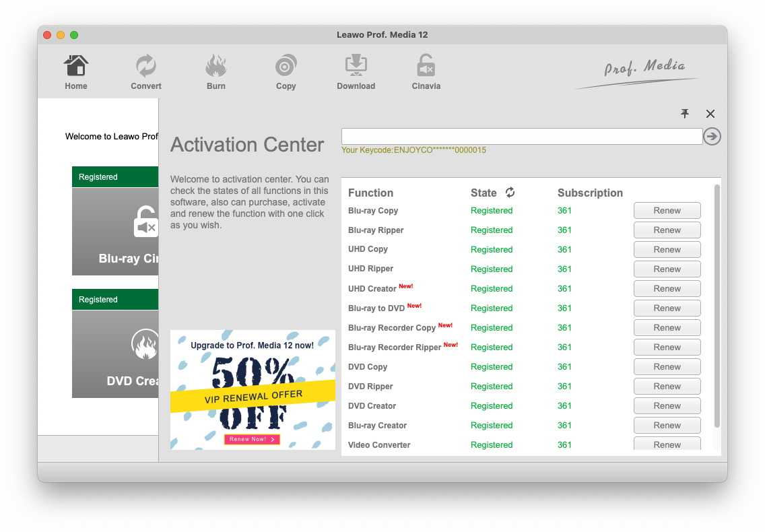Open the Download module
The image size is (765, 532).
pos(356,72)
